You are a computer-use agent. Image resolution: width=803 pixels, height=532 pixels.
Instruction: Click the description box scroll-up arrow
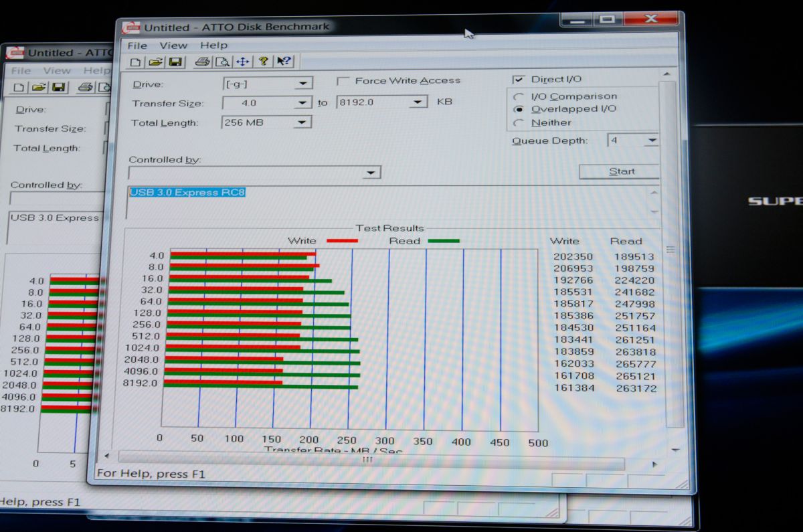pyautogui.click(x=654, y=193)
